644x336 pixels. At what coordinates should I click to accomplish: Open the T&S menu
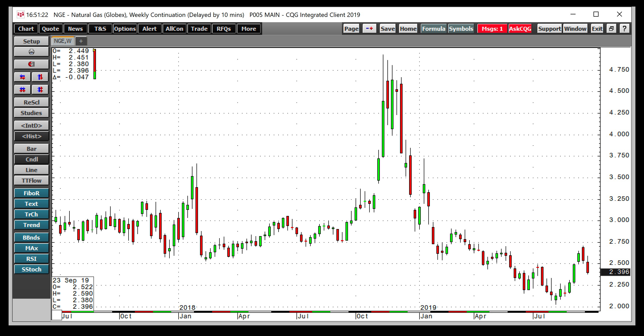click(100, 29)
